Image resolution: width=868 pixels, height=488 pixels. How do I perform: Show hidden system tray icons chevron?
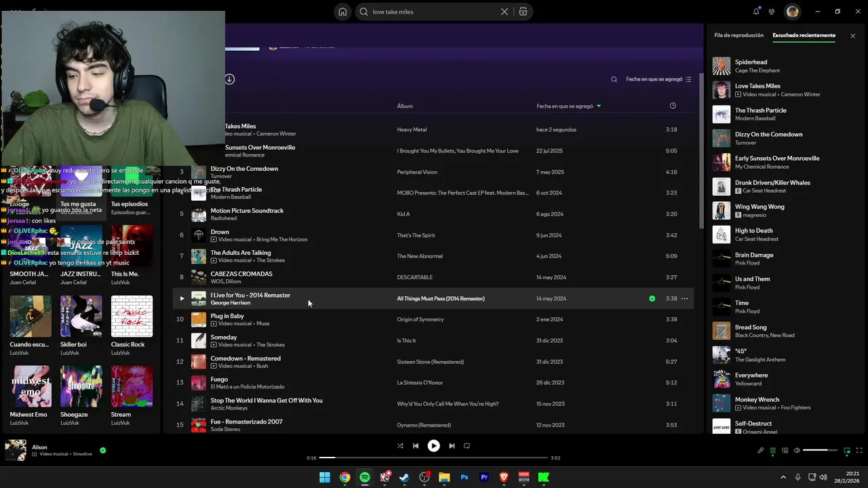[x=783, y=477]
